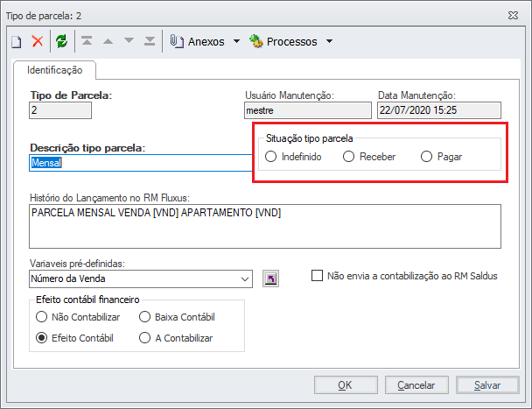Expand the Processos dropdown arrow
Screen dimensions: 532x409
pyautogui.click(x=329, y=41)
